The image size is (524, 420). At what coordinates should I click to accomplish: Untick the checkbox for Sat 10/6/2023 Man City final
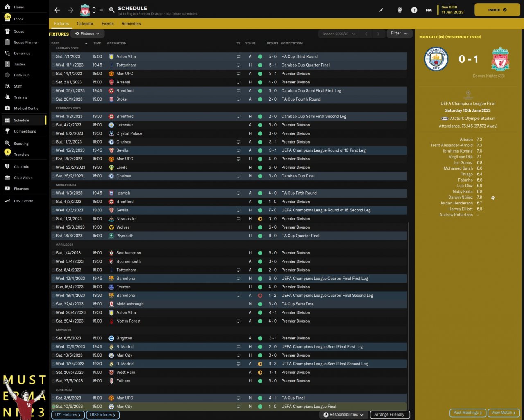(53, 407)
